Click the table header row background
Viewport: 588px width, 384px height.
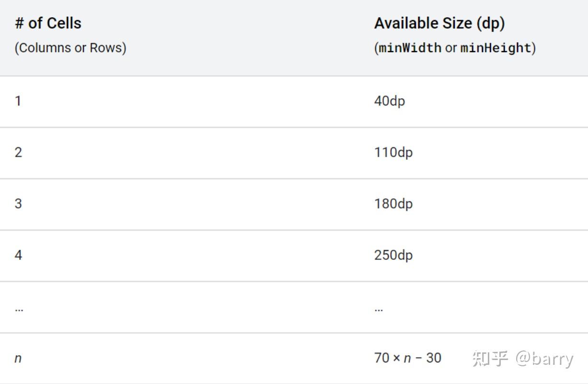point(294,37)
